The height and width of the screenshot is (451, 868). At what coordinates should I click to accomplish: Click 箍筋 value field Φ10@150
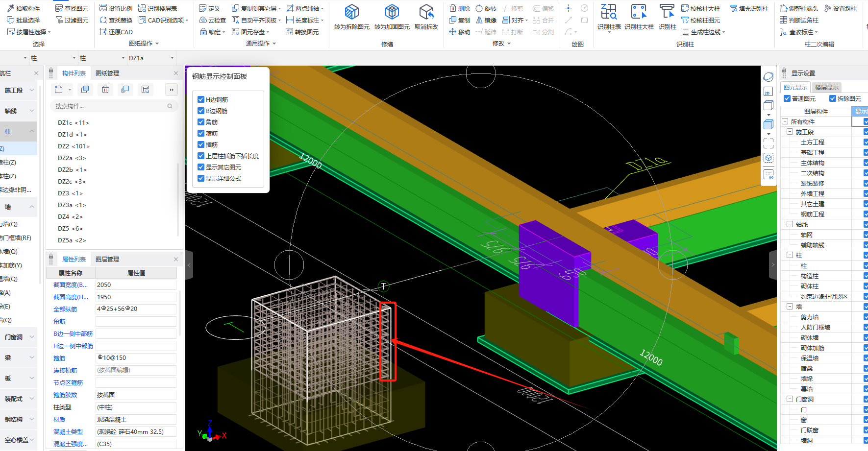point(136,358)
